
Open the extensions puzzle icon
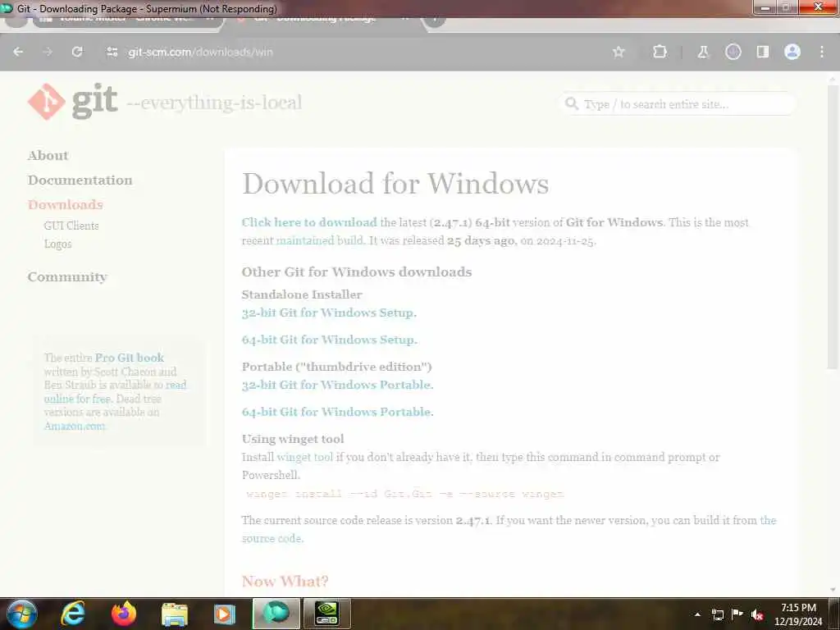[x=660, y=52]
